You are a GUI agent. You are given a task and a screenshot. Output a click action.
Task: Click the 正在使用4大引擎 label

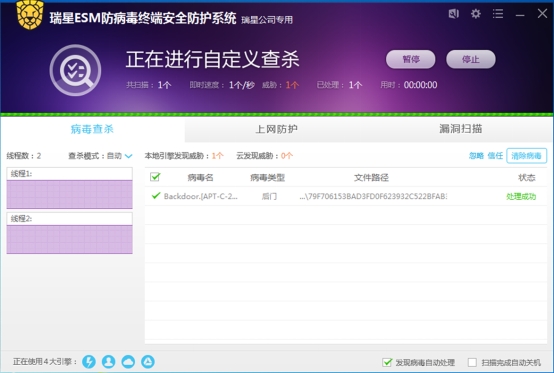coord(45,362)
